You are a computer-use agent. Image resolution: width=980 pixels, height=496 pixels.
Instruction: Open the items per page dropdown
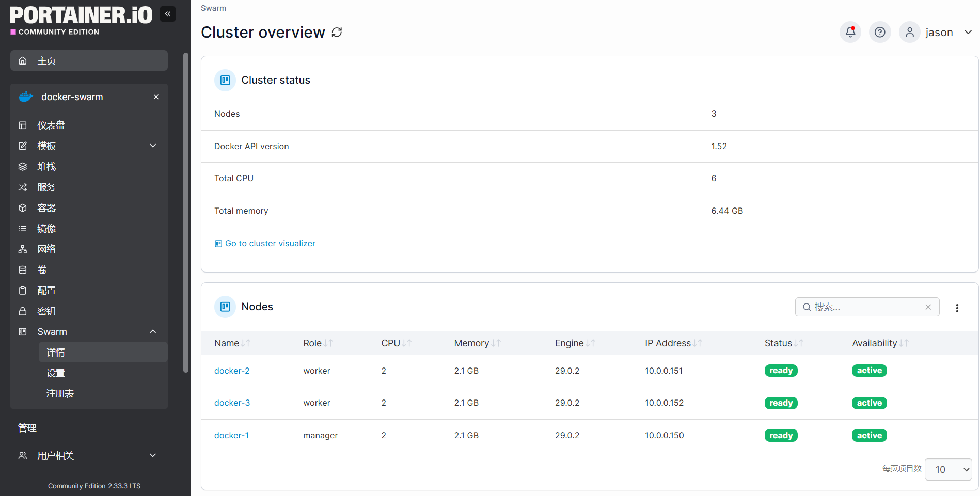[x=948, y=469]
